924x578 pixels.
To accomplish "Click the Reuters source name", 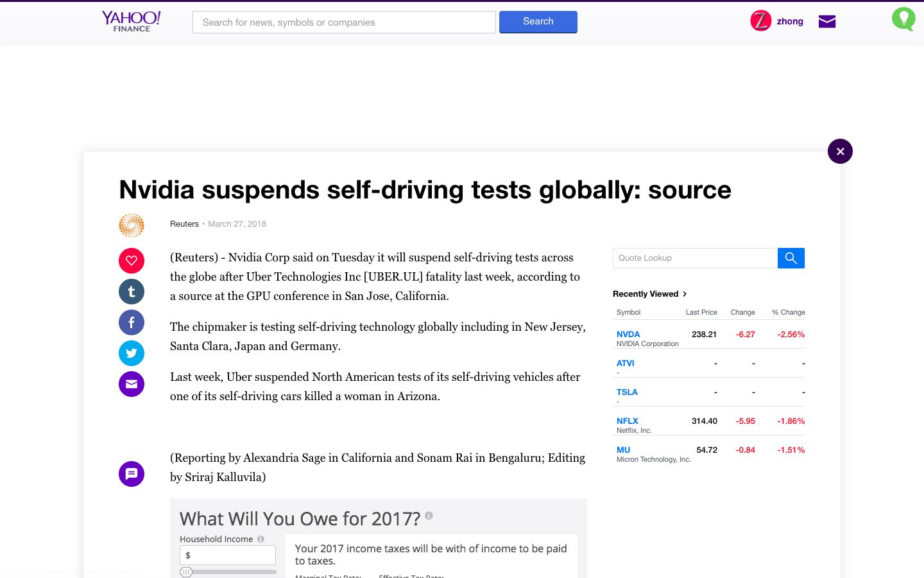I will (x=184, y=224).
